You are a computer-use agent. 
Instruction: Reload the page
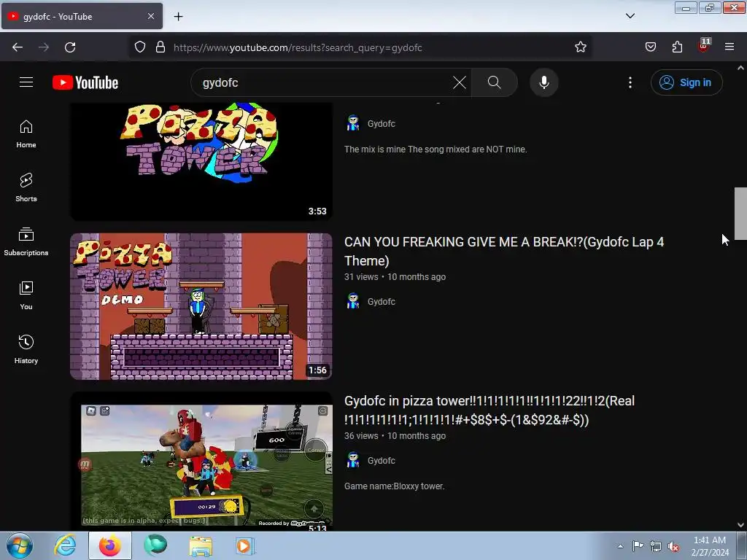pos(70,47)
